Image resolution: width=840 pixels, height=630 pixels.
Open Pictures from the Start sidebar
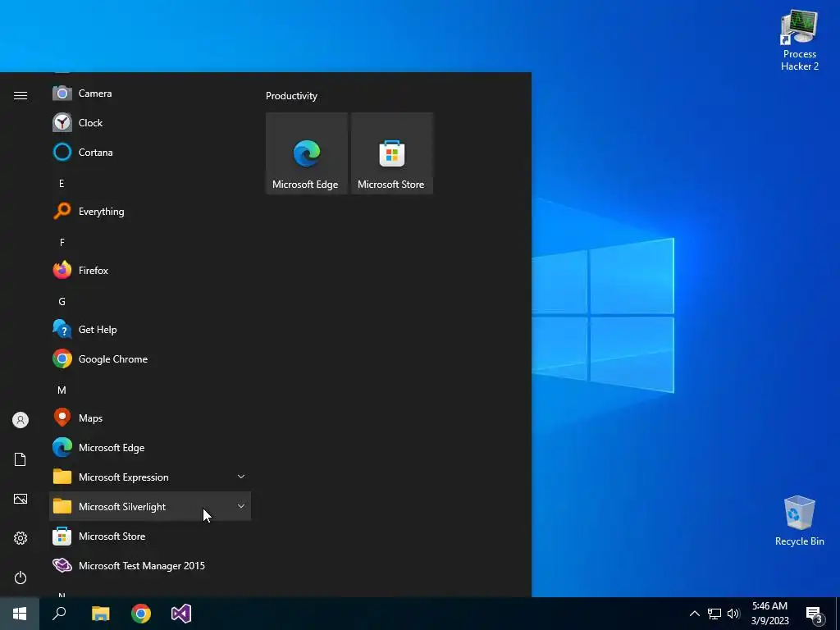pos(21,499)
